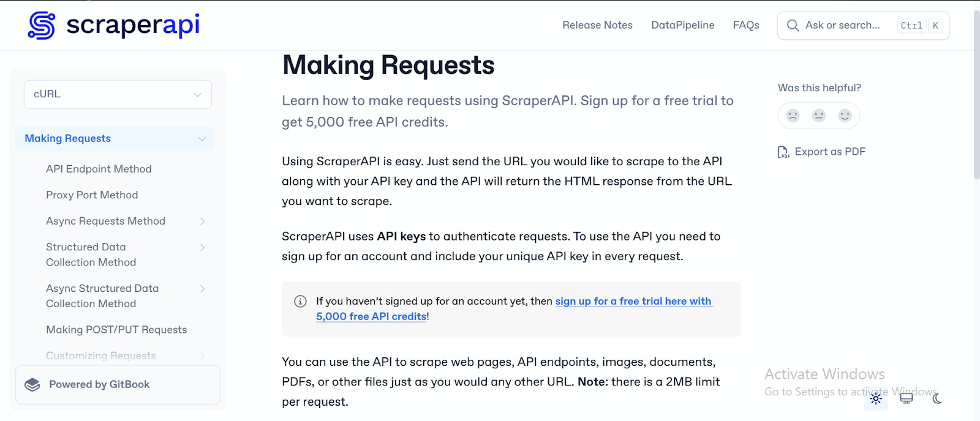Click the Making Requests page heading
The height and width of the screenshot is (421, 980).
pos(388,65)
